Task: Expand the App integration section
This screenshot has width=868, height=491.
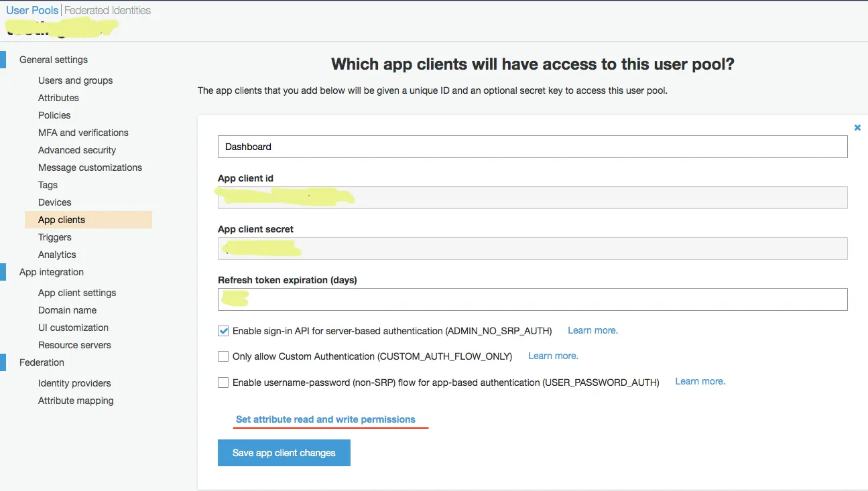Action: coord(51,272)
